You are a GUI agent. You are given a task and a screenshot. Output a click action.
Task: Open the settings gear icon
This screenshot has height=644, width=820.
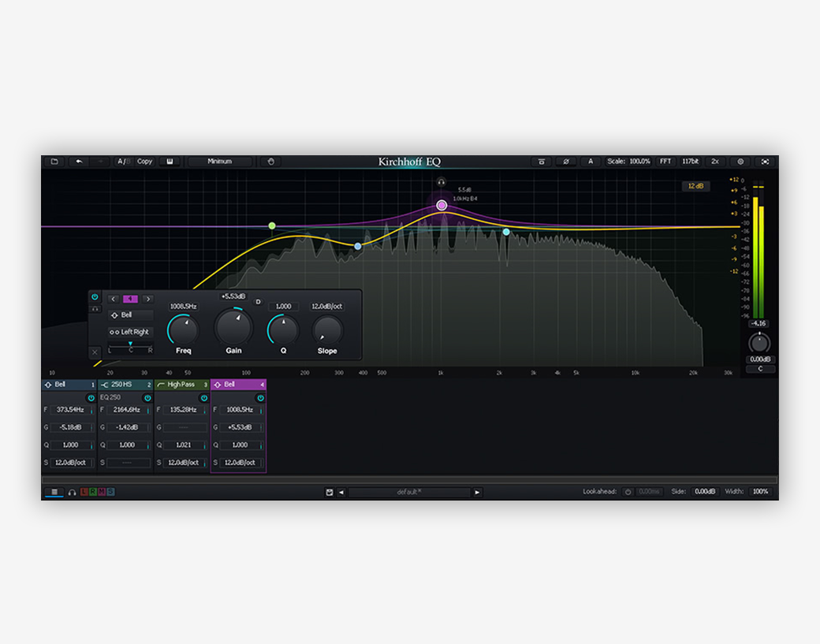(740, 162)
